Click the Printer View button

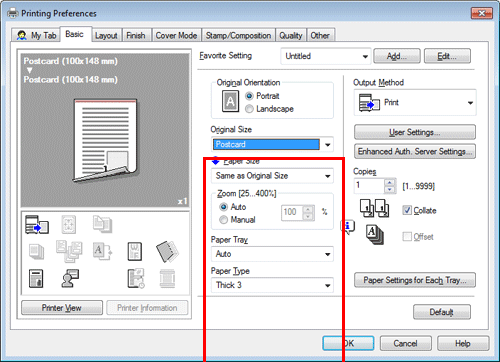pos(62,308)
